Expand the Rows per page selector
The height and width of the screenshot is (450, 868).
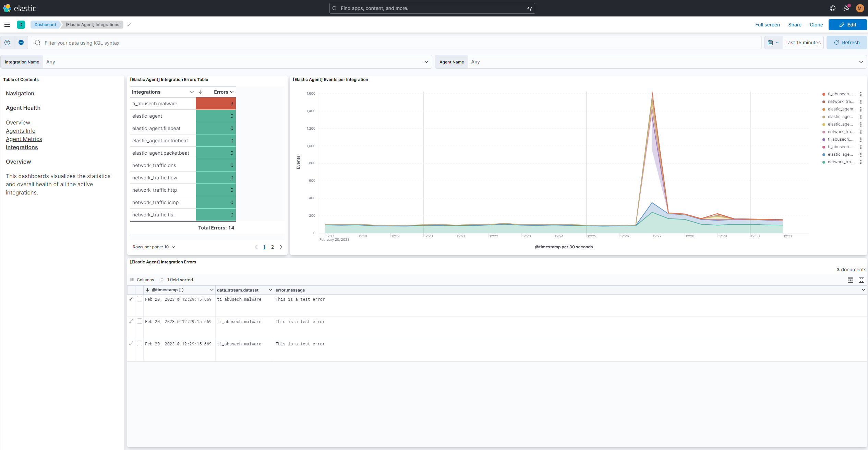point(154,247)
